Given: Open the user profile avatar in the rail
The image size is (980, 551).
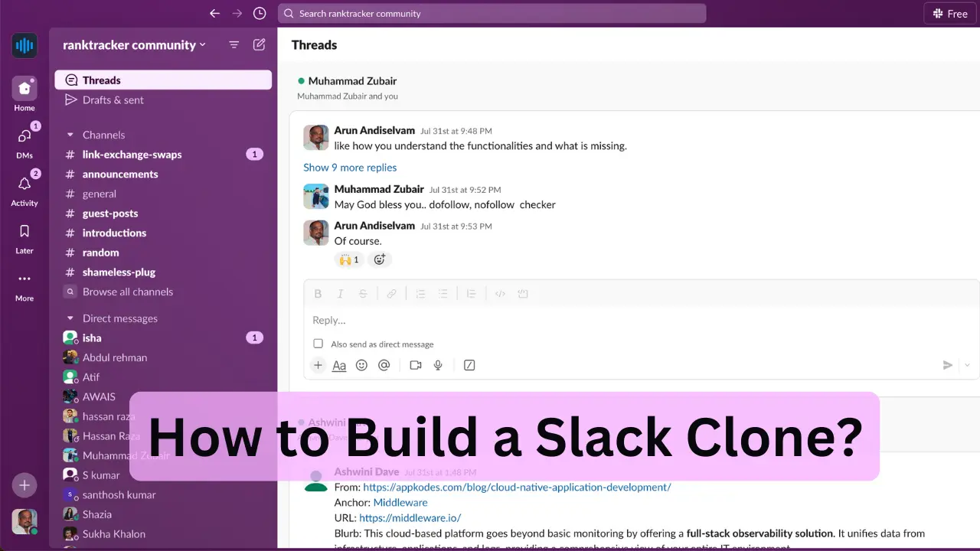Looking at the screenshot, I should coord(24,521).
